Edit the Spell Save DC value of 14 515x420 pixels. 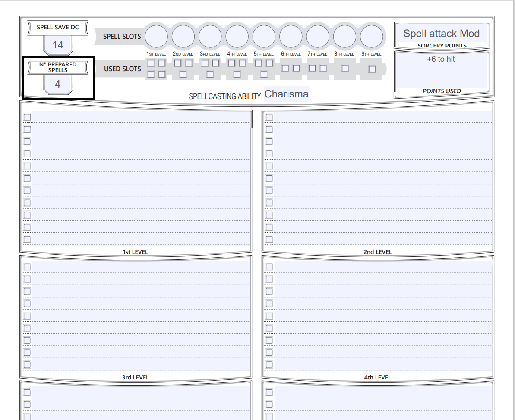point(57,44)
